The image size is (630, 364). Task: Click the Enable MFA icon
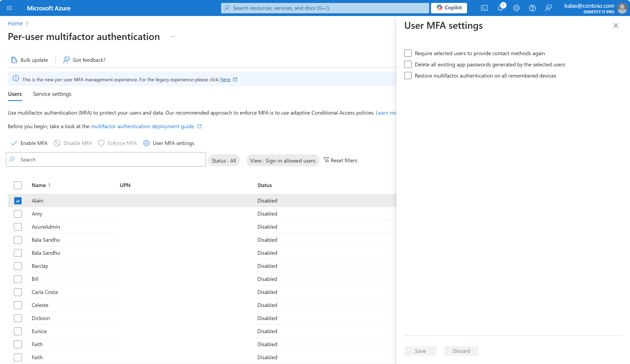click(15, 143)
